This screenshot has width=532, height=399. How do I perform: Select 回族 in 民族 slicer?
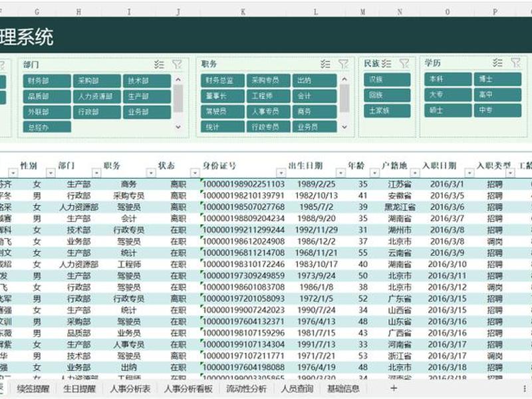pos(387,95)
